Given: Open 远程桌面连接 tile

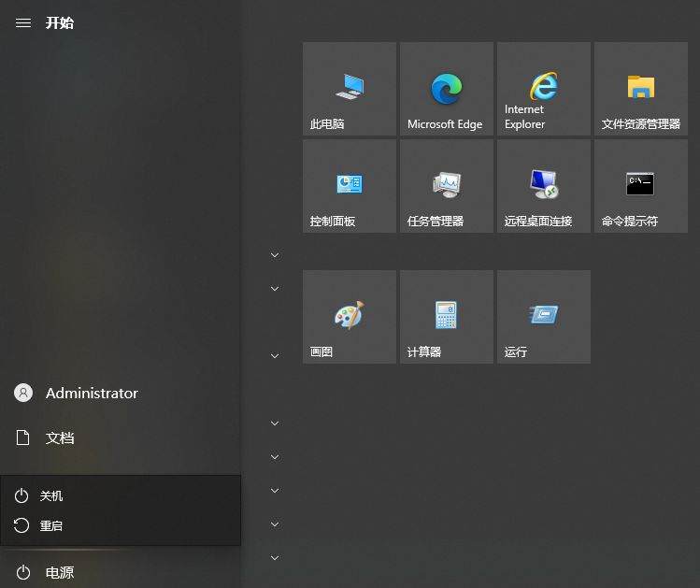Looking at the screenshot, I should (x=544, y=186).
